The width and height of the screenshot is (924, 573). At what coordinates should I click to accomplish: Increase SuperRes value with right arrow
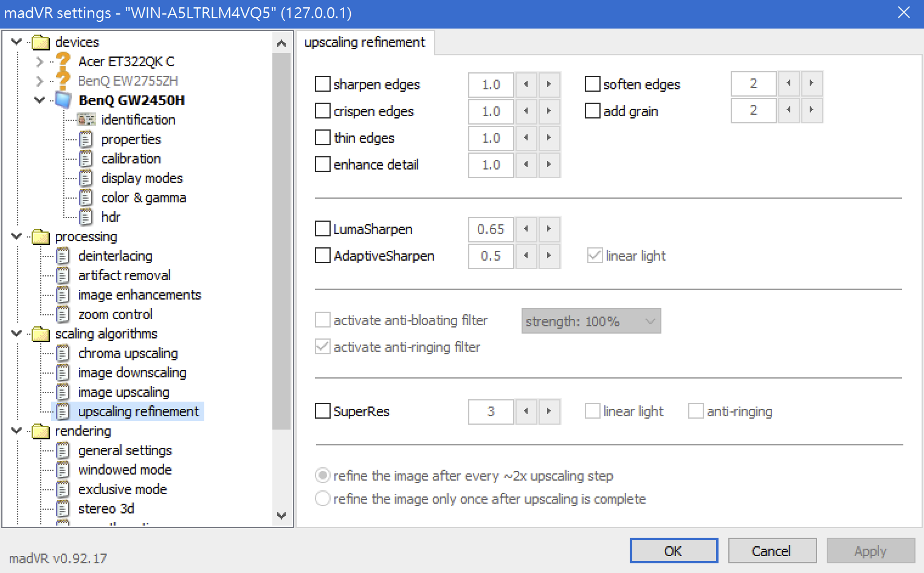[x=549, y=411]
